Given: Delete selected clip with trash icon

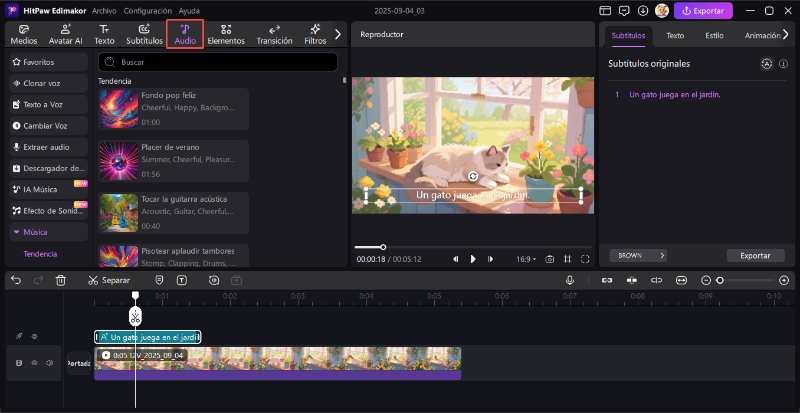Looking at the screenshot, I should click(x=61, y=281).
